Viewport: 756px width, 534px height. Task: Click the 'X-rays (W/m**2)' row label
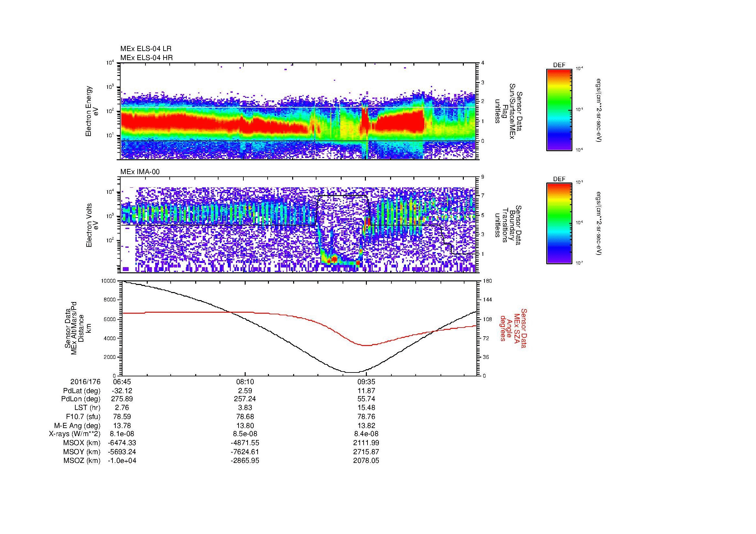[x=74, y=434]
